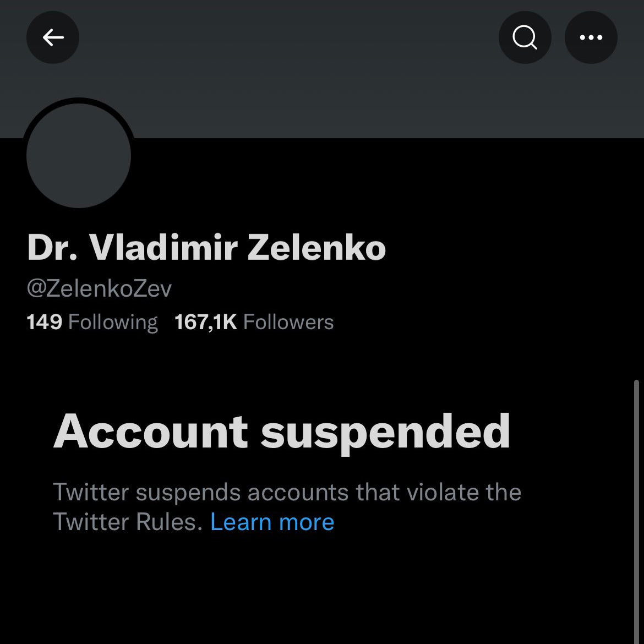This screenshot has width=644, height=644.
Task: Open the Following list
Action: (112, 322)
